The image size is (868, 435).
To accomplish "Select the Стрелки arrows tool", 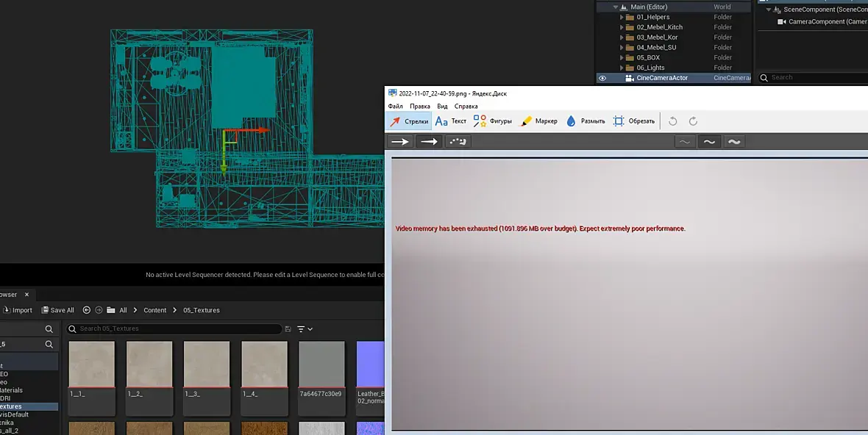I will point(408,121).
